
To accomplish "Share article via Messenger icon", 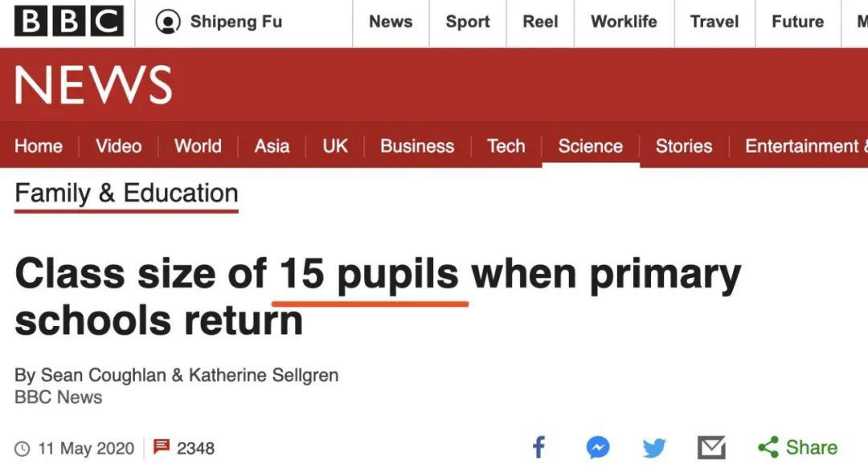I will click(x=597, y=447).
